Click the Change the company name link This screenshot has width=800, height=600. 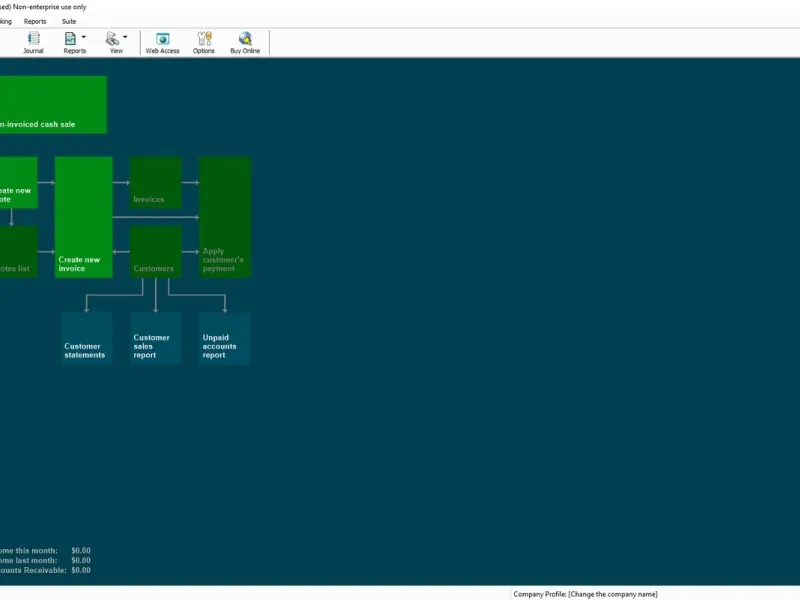point(613,594)
